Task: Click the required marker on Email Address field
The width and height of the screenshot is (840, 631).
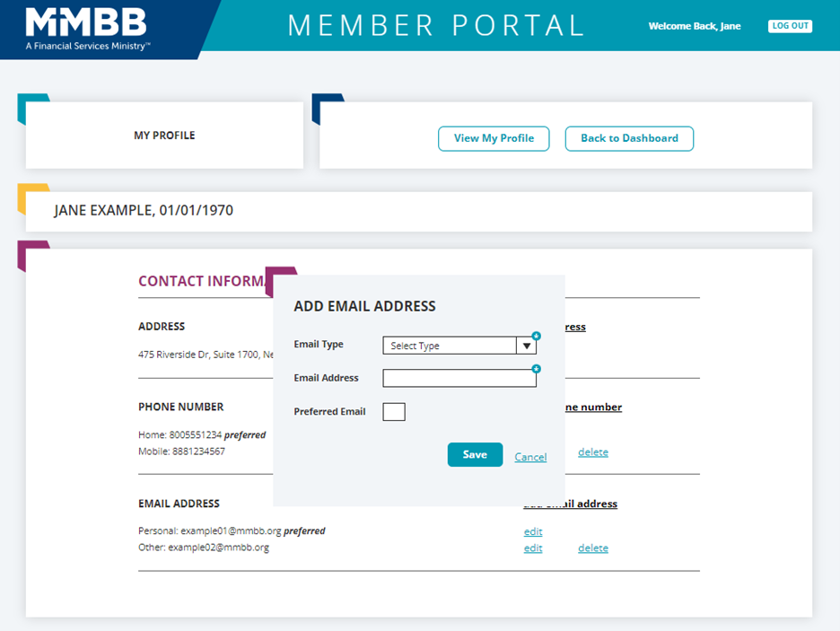Action: 536,368
